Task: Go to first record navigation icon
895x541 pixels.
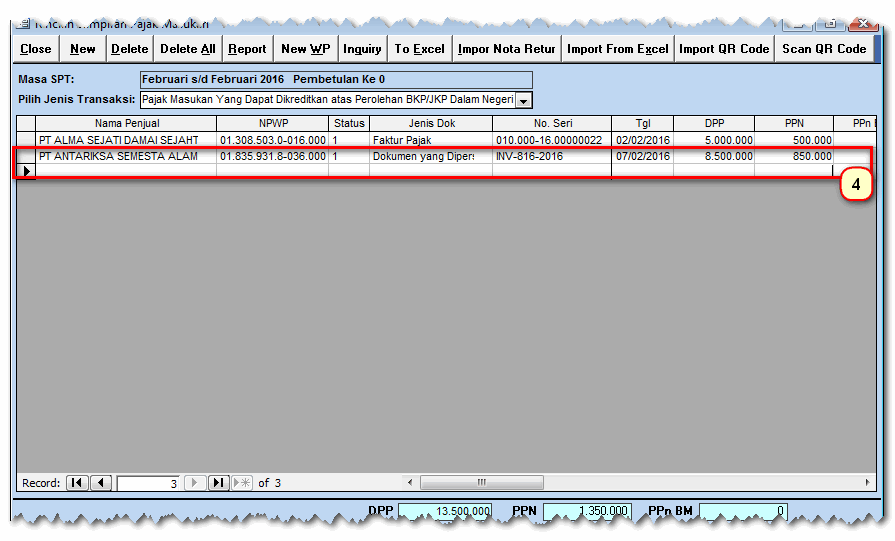Action: point(77,483)
